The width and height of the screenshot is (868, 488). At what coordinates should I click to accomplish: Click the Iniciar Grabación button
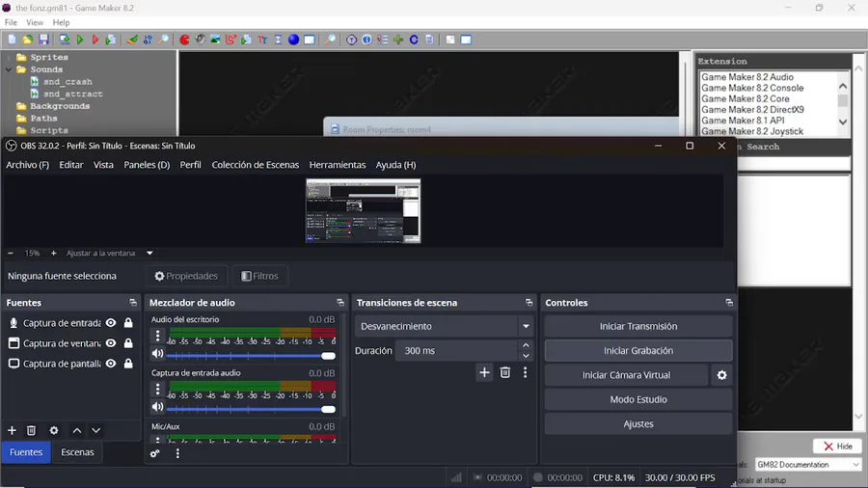[638, 351]
